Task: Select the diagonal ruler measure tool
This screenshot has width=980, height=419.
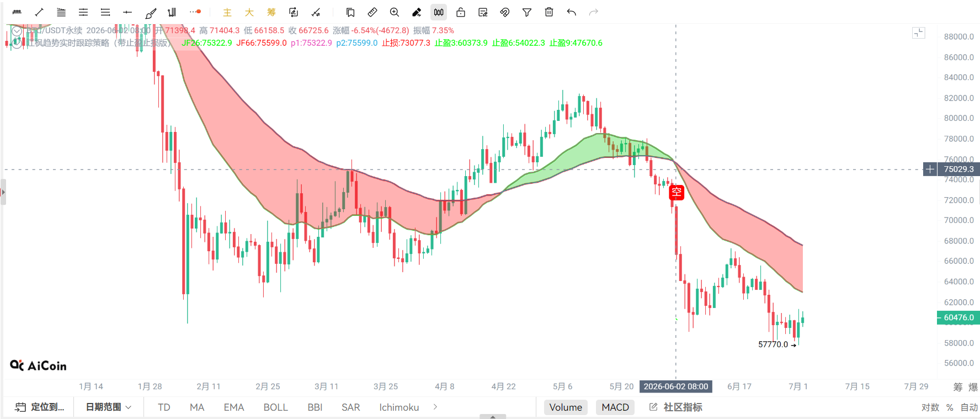Action: [x=372, y=12]
